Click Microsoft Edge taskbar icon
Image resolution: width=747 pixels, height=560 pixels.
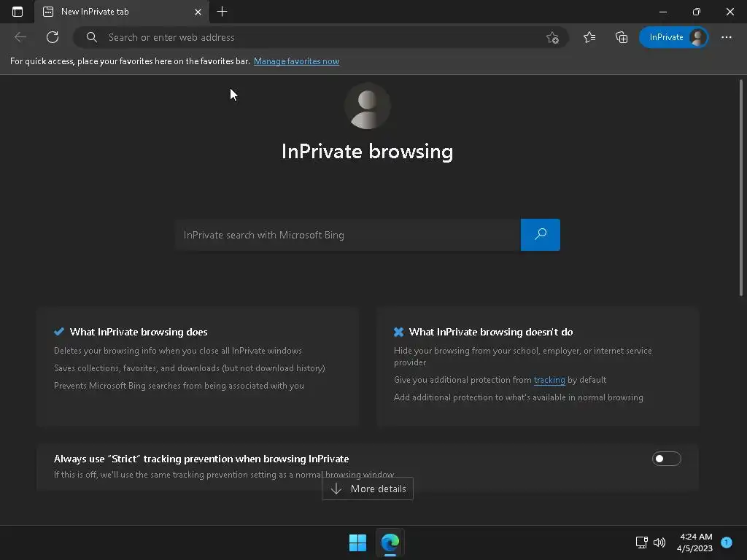[x=390, y=542]
